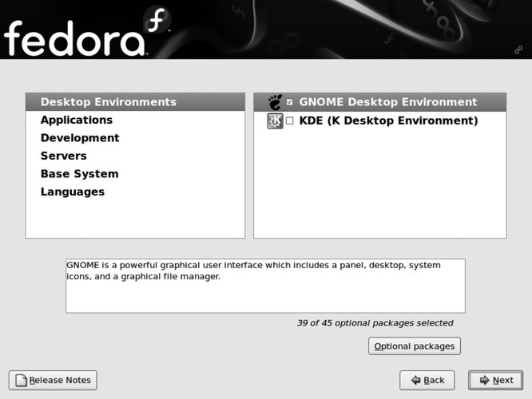
Task: Click the GNOME footprint icon
Action: [x=274, y=102]
